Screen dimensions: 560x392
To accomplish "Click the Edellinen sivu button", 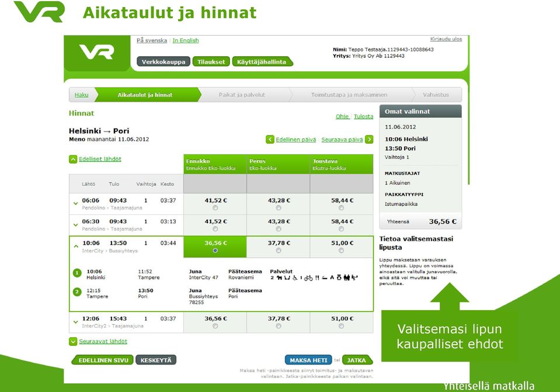I will pos(103,360).
